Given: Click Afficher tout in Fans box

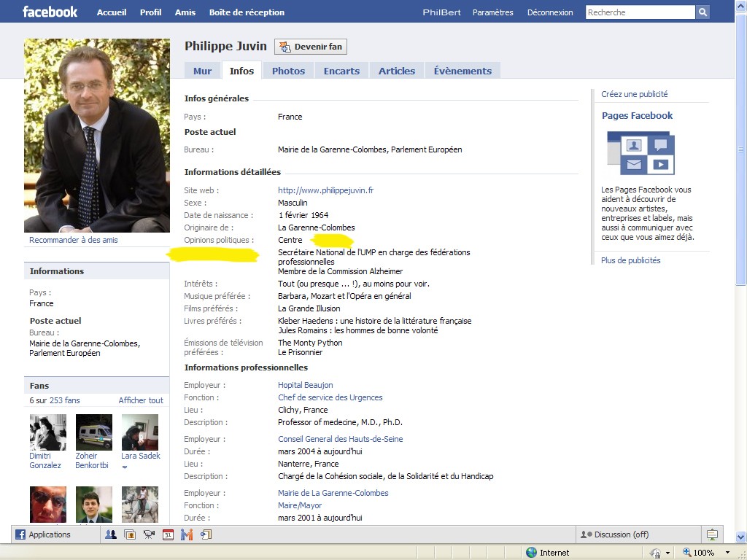Looking at the screenshot, I should pyautogui.click(x=141, y=400).
